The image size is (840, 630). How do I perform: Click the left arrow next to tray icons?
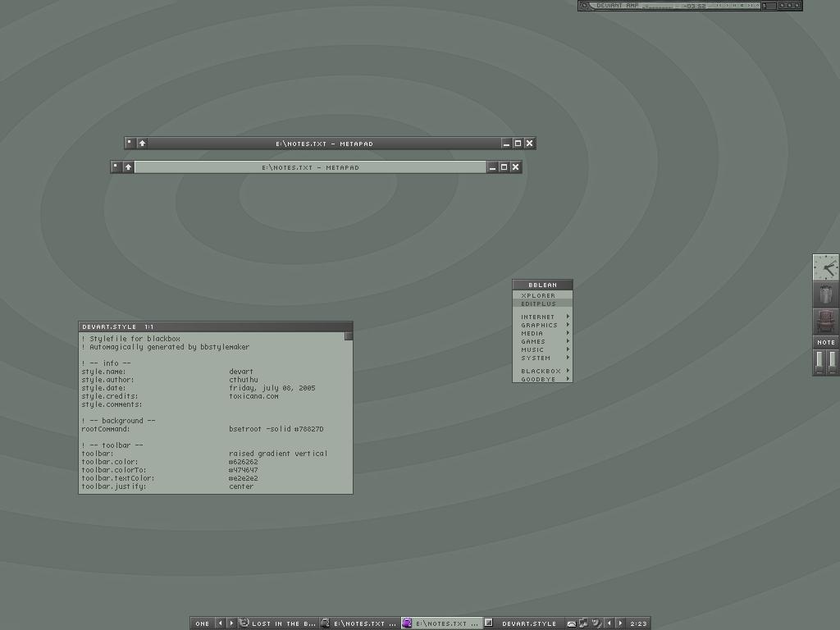(609, 623)
